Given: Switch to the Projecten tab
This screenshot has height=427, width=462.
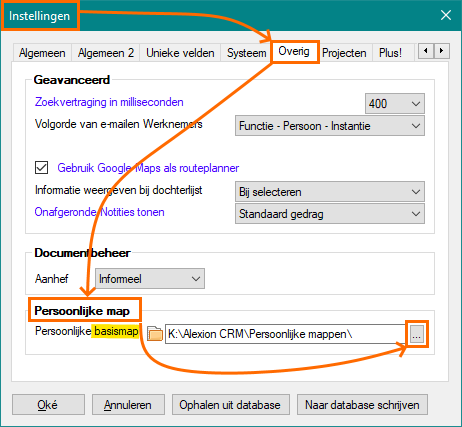Looking at the screenshot, I should coord(344,53).
